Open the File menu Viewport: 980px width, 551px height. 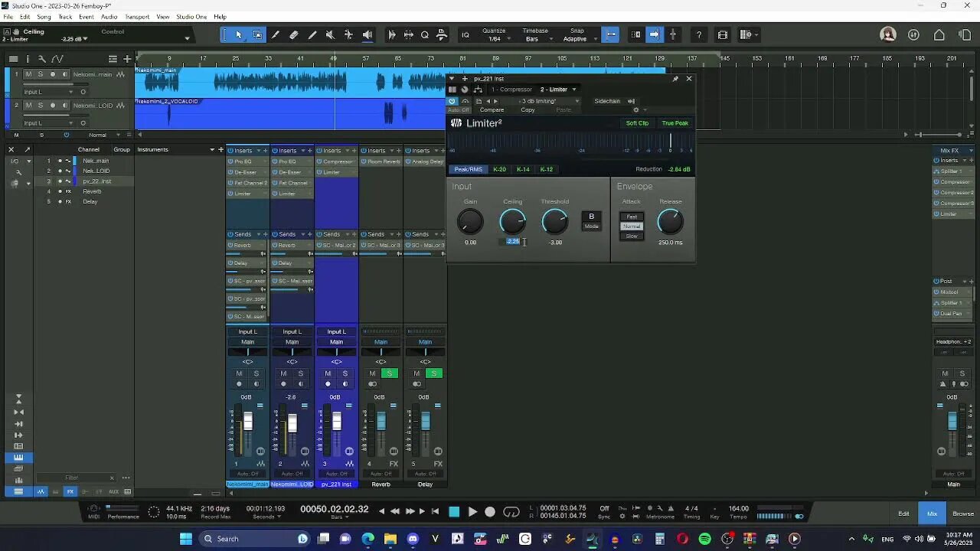8,17
